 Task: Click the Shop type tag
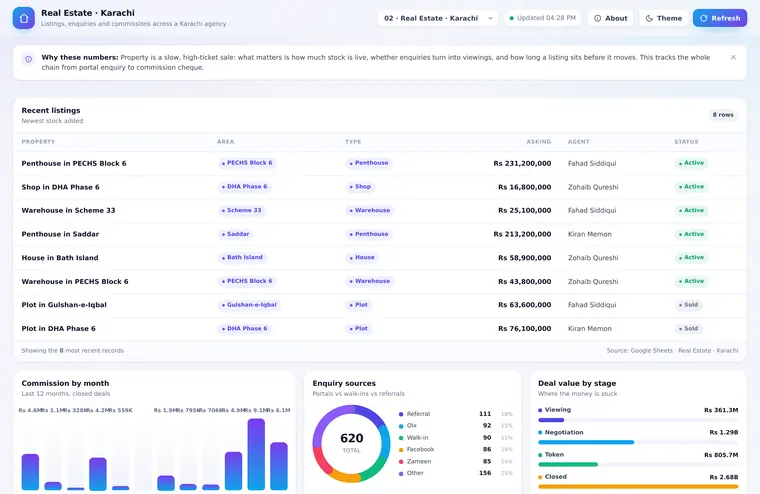(x=360, y=187)
